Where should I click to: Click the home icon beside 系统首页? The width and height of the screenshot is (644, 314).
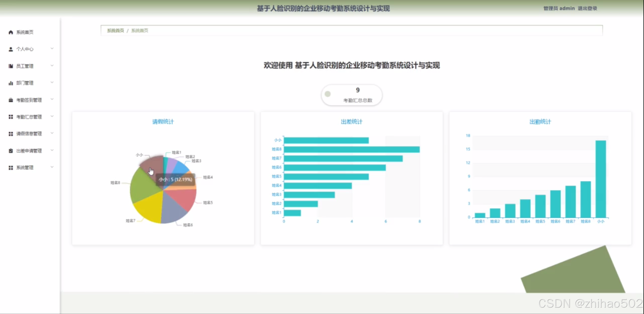(11, 32)
